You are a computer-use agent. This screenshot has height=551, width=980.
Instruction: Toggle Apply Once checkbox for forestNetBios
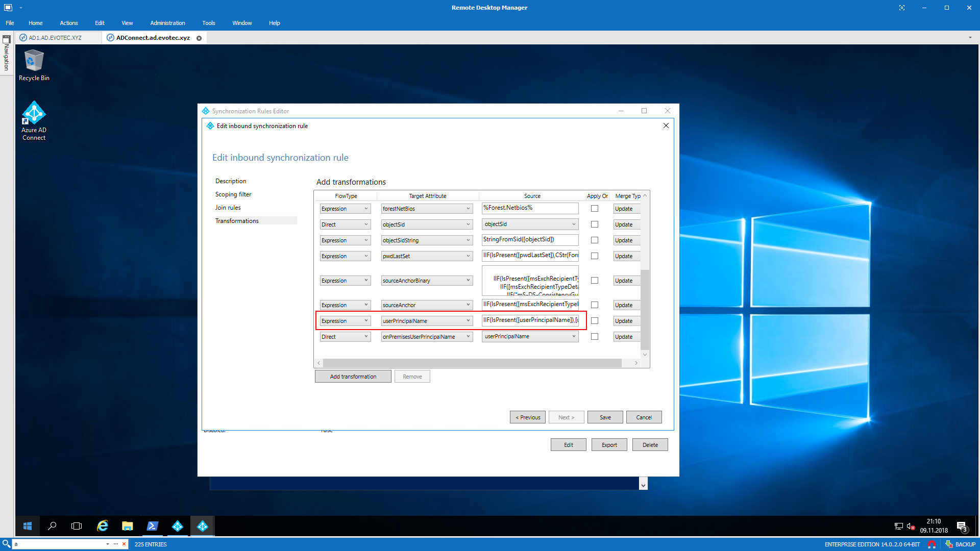(595, 209)
